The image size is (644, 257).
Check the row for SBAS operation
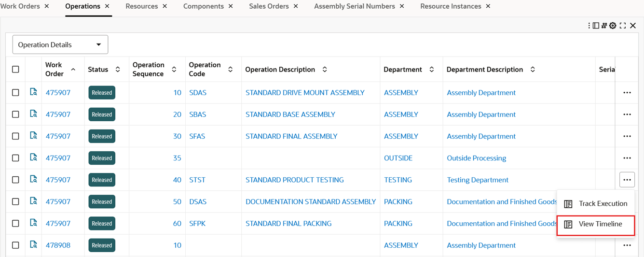[x=15, y=114]
